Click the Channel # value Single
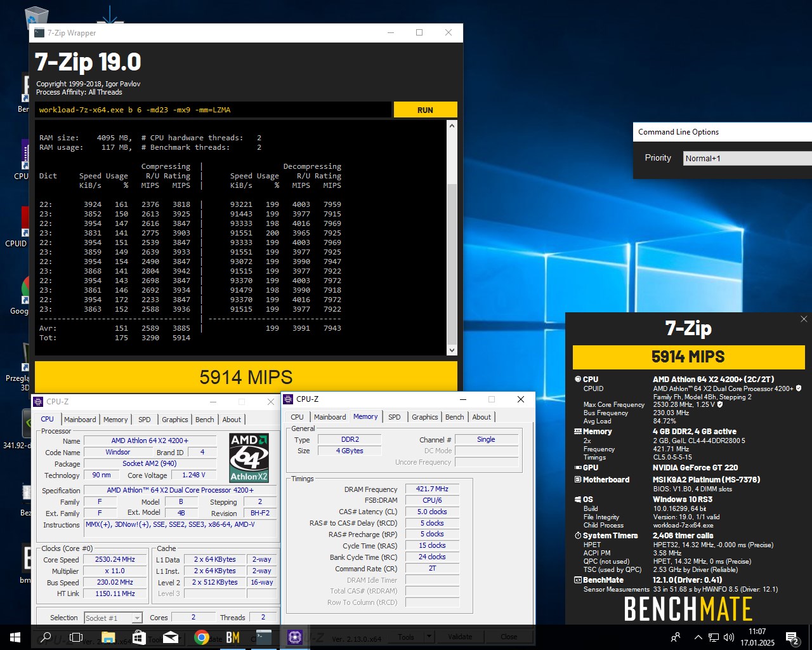Viewport: 812px width, 650px height. [486, 439]
